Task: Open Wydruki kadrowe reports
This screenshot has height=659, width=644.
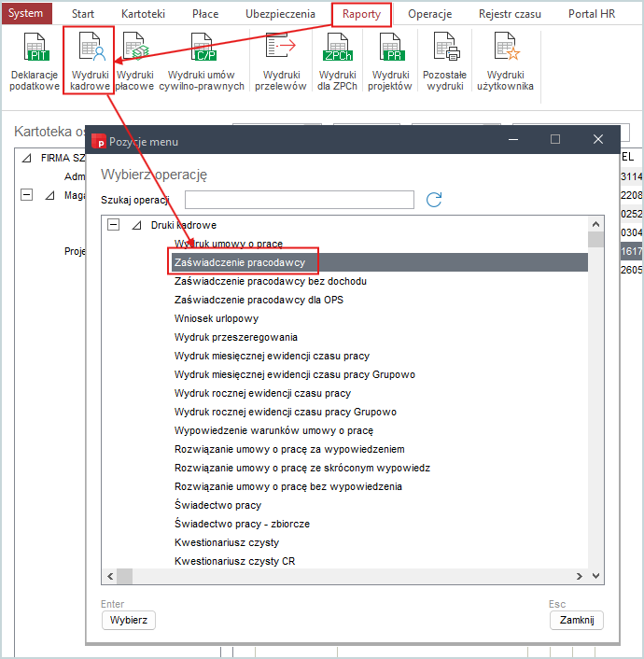Action: point(90,62)
